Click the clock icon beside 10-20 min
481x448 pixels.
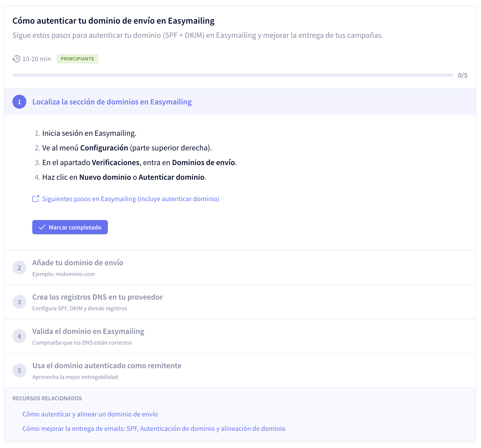coord(16,59)
